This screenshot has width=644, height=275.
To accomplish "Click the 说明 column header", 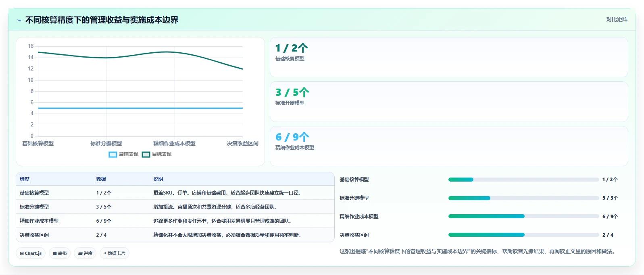I will tap(158, 179).
